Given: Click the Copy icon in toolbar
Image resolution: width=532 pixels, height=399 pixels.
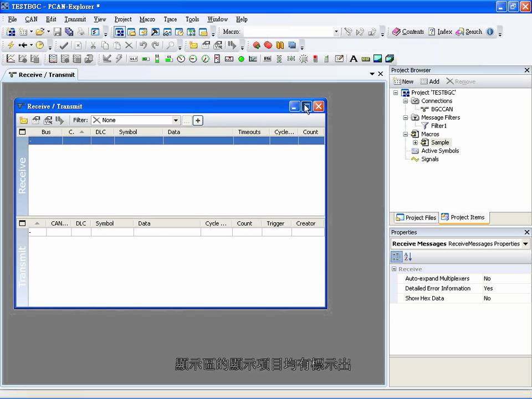Looking at the screenshot, I should (105, 45).
